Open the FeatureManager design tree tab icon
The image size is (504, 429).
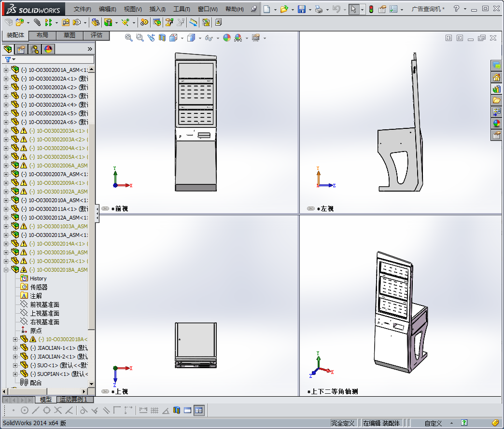(x=8, y=49)
